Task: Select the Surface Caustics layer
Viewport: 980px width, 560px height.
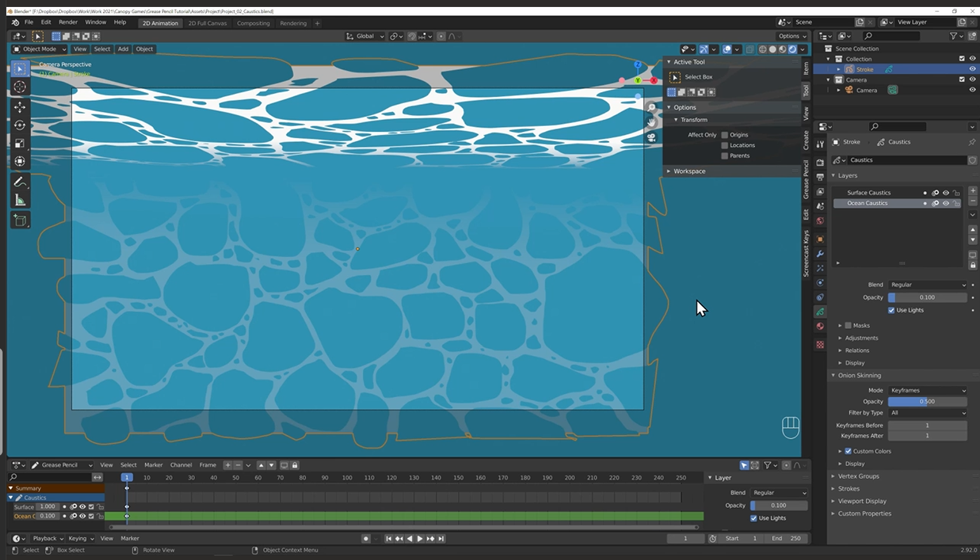Action: pyautogui.click(x=868, y=192)
